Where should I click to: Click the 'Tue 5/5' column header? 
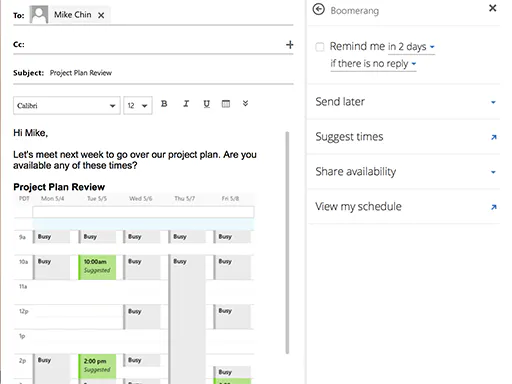pyautogui.click(x=97, y=198)
